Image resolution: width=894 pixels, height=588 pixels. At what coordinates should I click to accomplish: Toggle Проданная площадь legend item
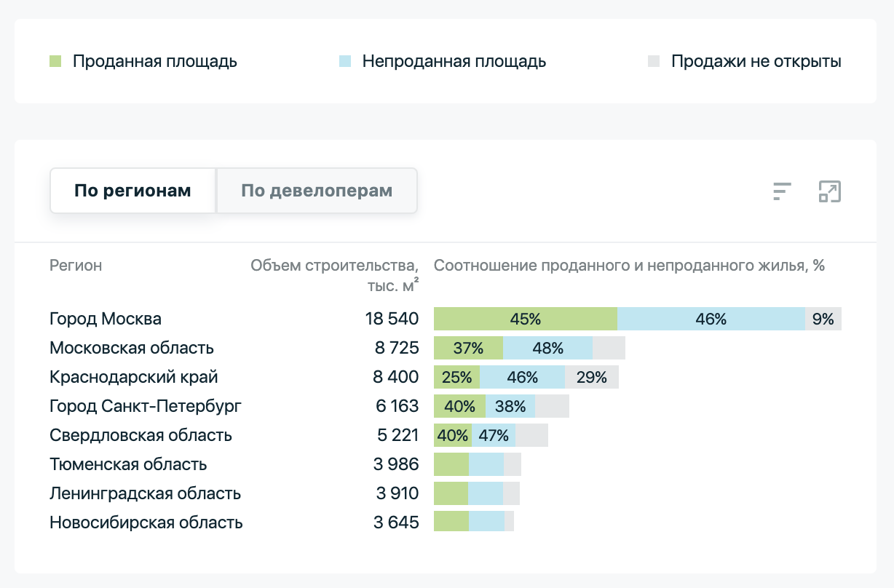(x=154, y=62)
